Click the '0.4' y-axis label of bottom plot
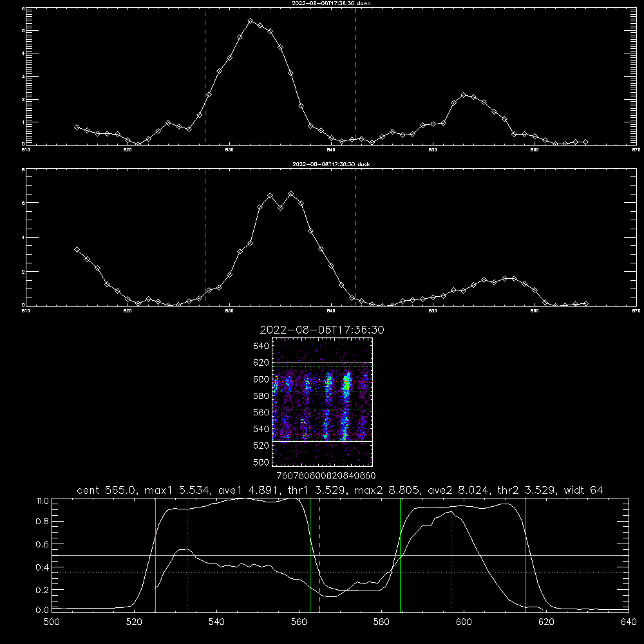644x644 pixels. click(43, 567)
